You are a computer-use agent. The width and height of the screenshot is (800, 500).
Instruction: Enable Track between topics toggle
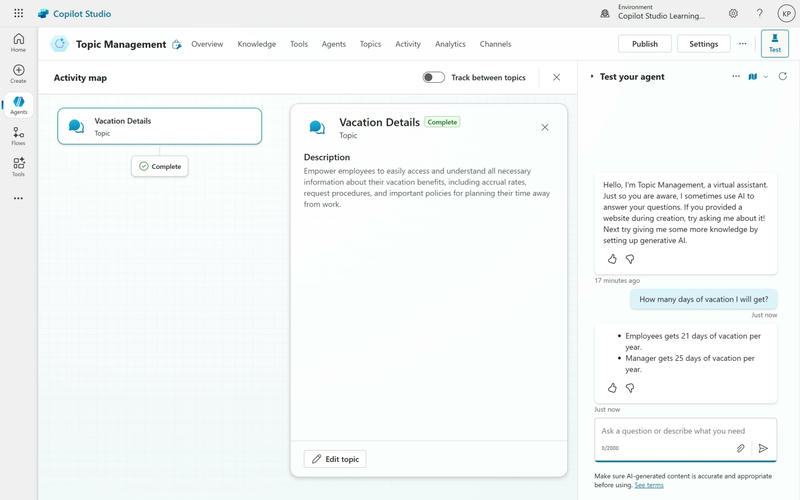tap(433, 77)
